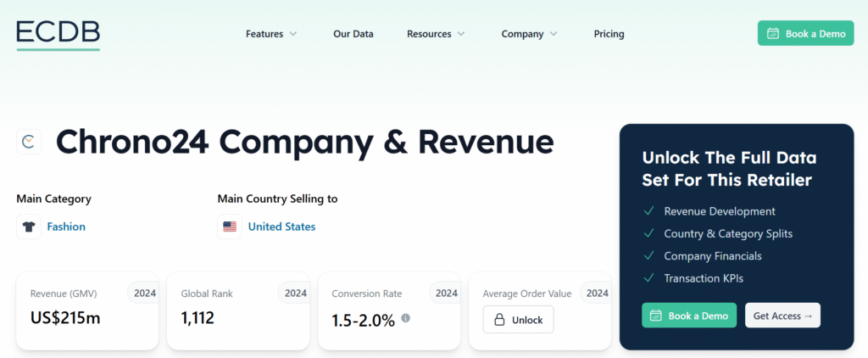This screenshot has height=358, width=868.
Task: Click the lock icon on Unlock button
Action: pos(499,320)
